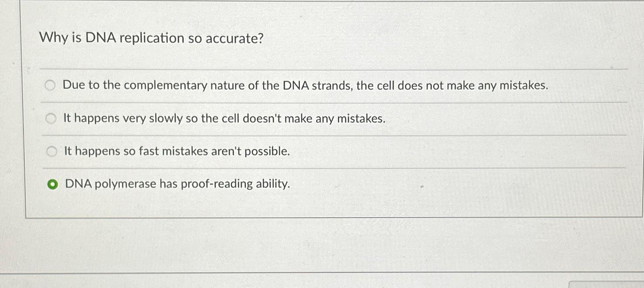Choose 'It happens very slowly' answer option
Image resolution: width=644 pixels, height=288 pixels.
tap(51, 118)
